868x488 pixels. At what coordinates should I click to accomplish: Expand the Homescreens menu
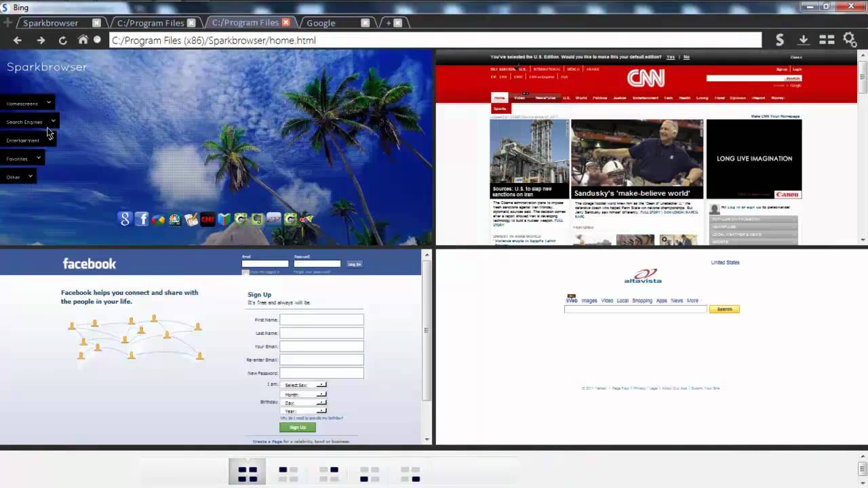point(28,103)
